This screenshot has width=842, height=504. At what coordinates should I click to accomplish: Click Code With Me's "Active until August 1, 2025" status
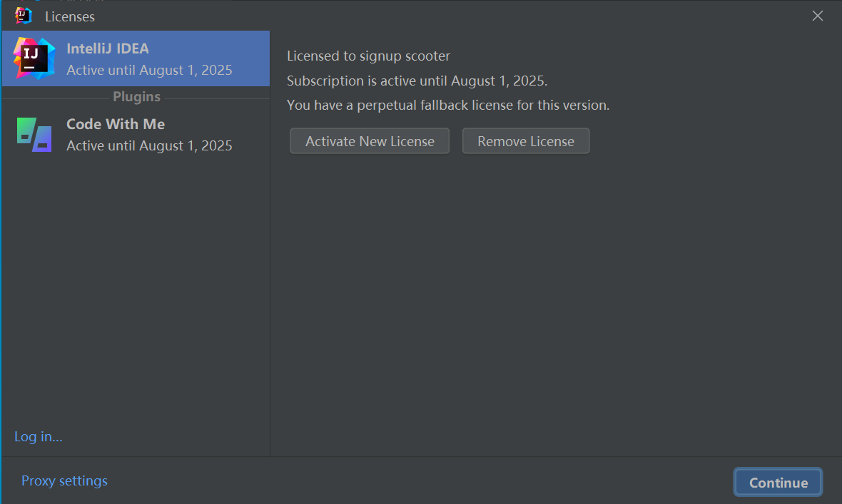(x=149, y=145)
